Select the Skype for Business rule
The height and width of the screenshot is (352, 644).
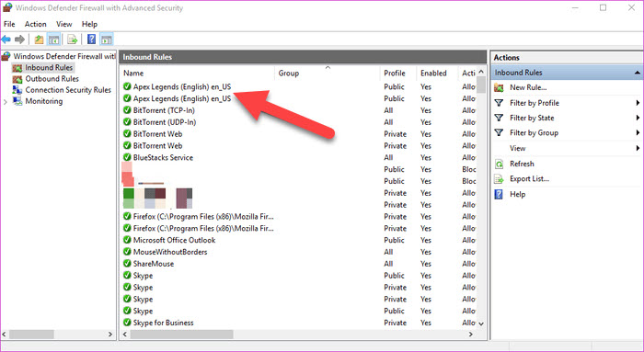(x=163, y=323)
